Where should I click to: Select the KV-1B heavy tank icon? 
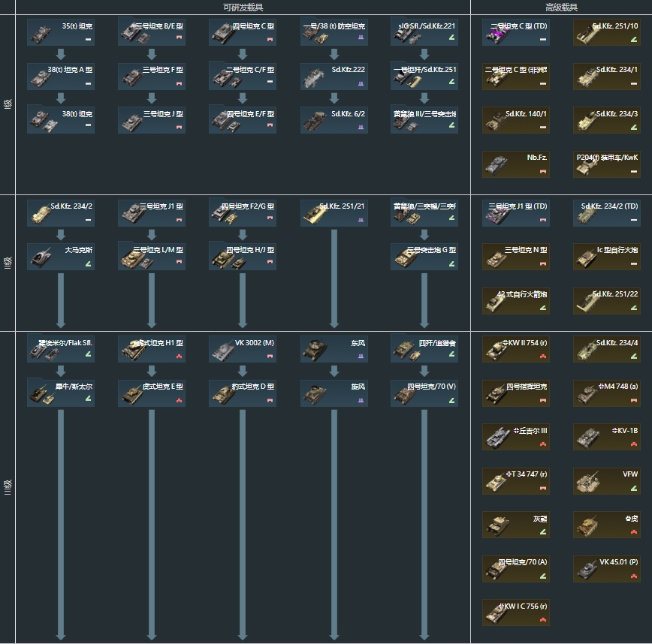point(587,439)
